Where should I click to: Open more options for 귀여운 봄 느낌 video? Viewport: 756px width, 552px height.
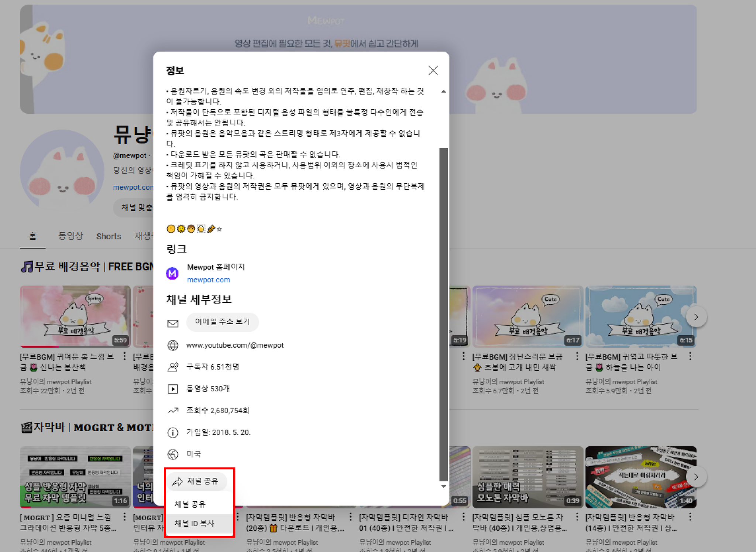click(x=124, y=356)
